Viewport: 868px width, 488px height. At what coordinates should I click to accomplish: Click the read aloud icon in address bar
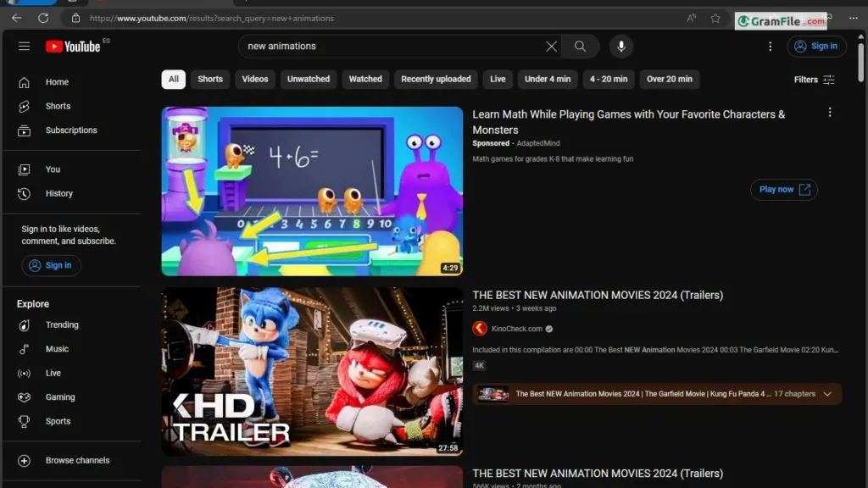692,19
